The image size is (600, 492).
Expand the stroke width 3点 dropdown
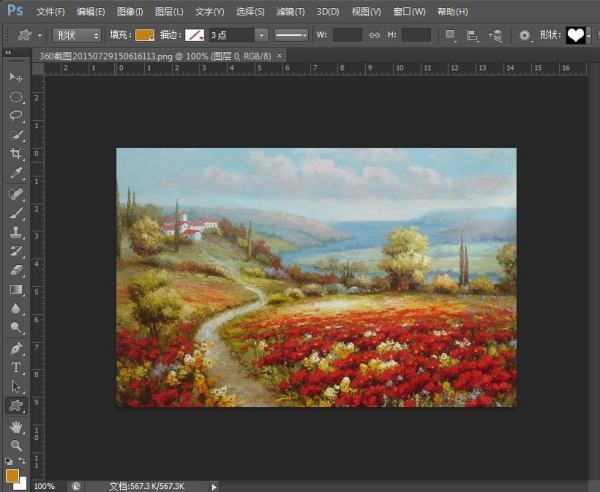261,35
